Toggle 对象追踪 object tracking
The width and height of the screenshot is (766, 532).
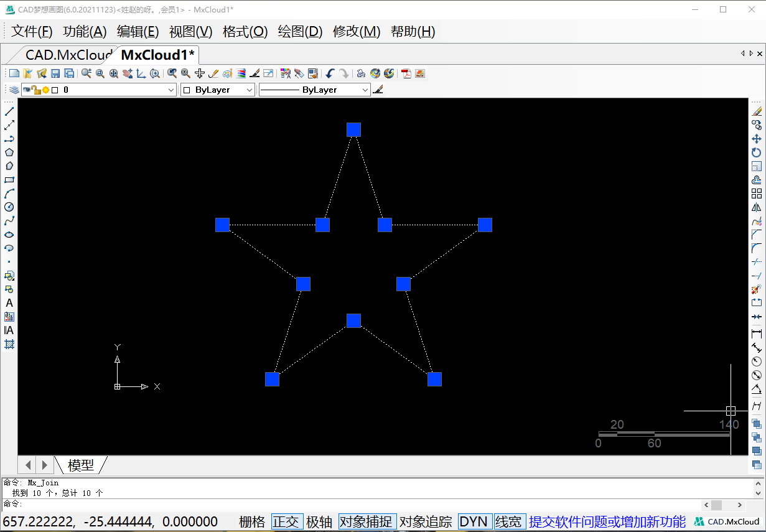(x=426, y=522)
